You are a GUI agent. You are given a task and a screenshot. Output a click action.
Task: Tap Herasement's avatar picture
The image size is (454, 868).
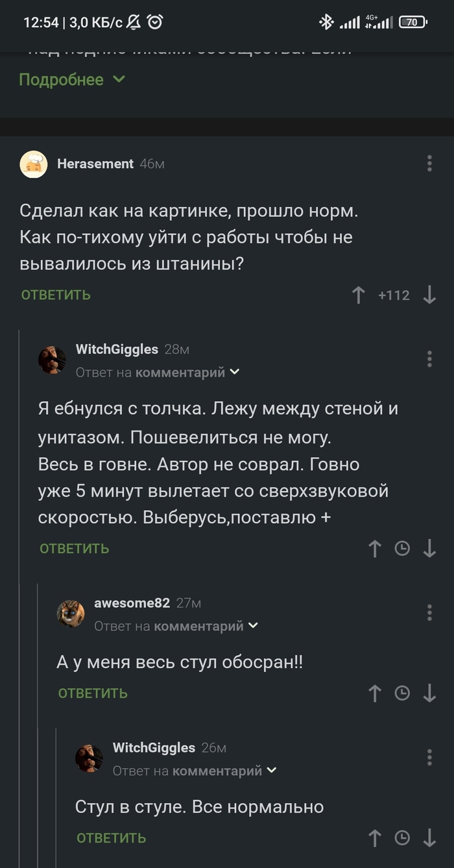click(34, 164)
